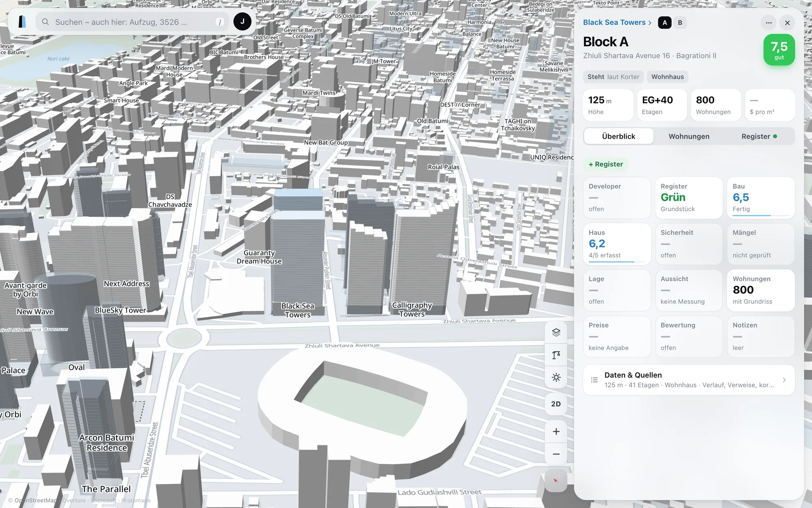The height and width of the screenshot is (508, 812).
Task: Select the height measuring tool icon
Action: [x=556, y=355]
